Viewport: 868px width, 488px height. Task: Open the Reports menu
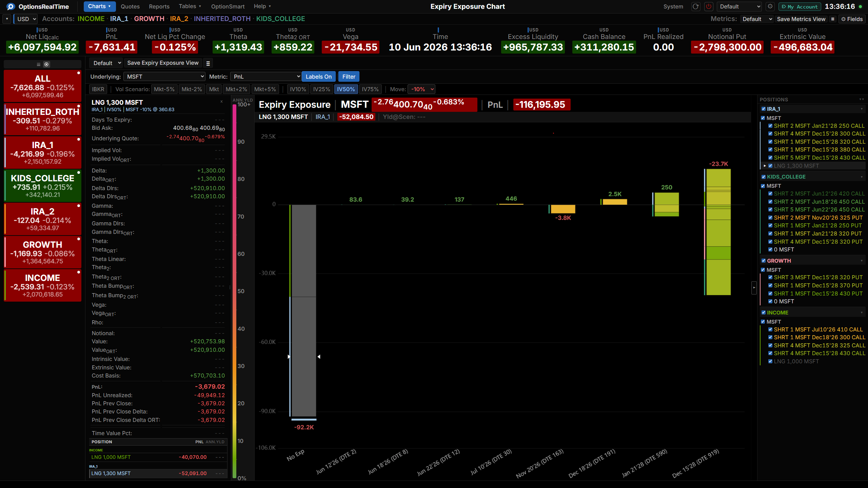159,6
